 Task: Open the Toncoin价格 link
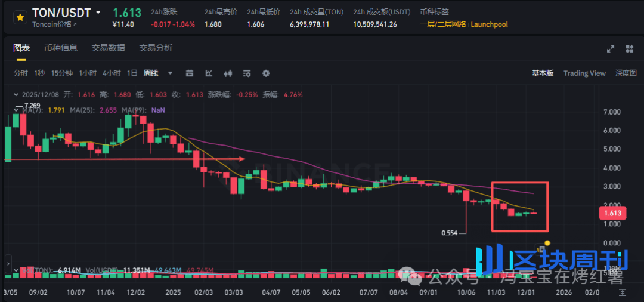(x=55, y=24)
